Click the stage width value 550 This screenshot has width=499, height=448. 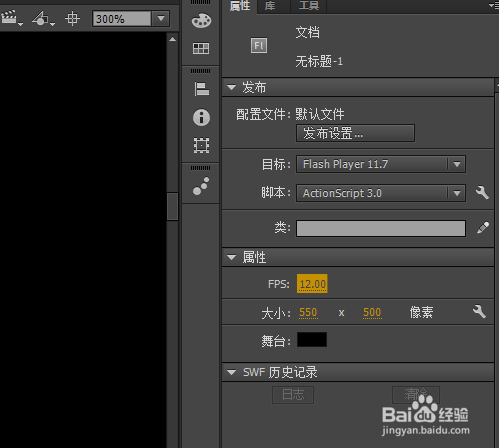point(308,313)
